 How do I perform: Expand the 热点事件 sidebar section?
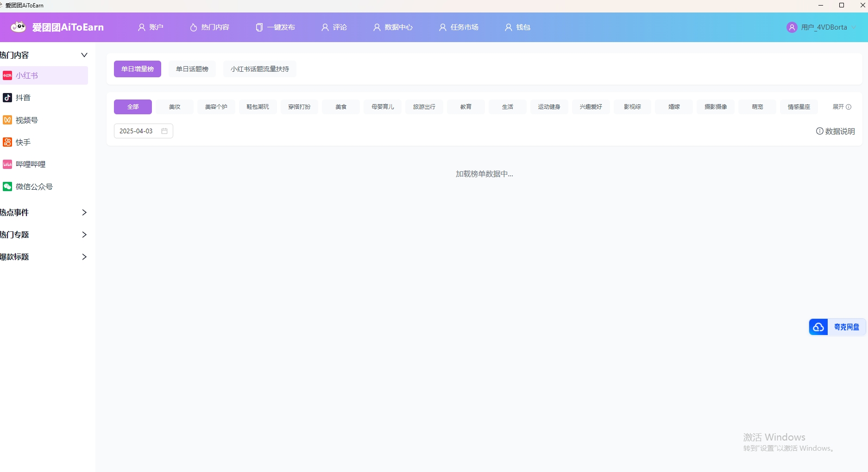click(84, 212)
